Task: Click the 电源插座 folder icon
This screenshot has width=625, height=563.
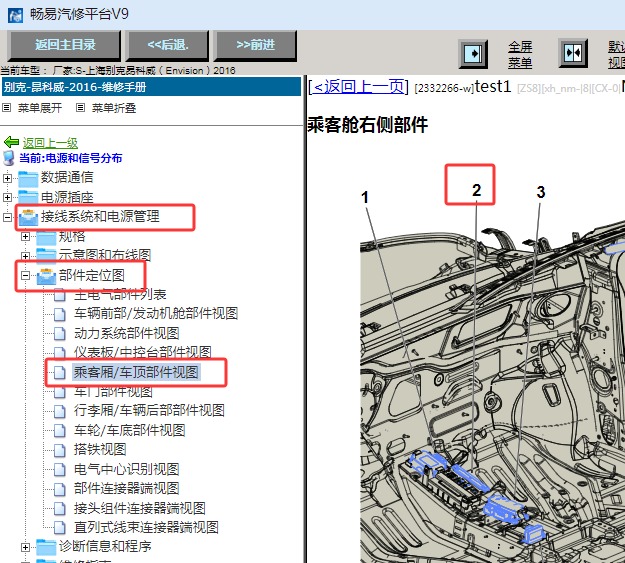Action: pyautogui.click(x=28, y=198)
